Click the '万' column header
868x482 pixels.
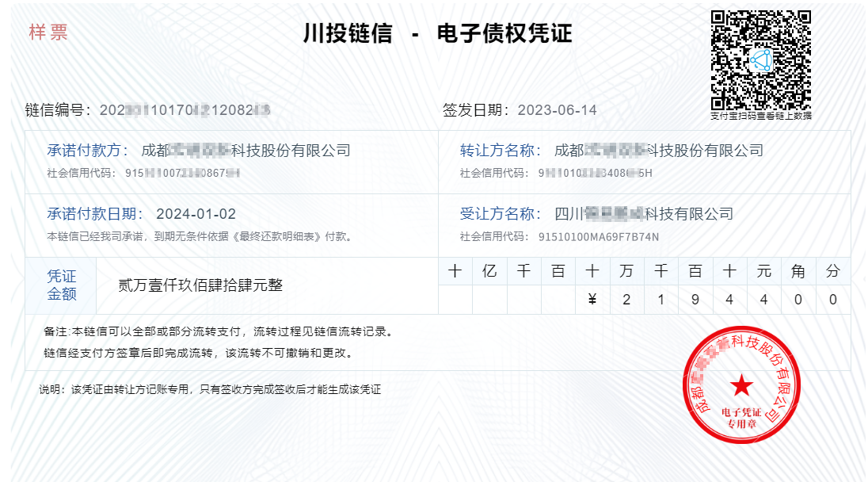tap(626, 271)
